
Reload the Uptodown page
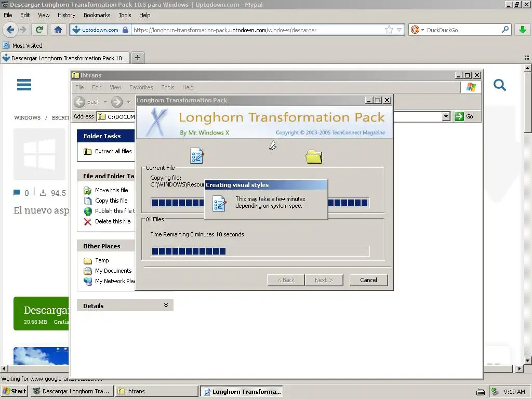(x=39, y=30)
